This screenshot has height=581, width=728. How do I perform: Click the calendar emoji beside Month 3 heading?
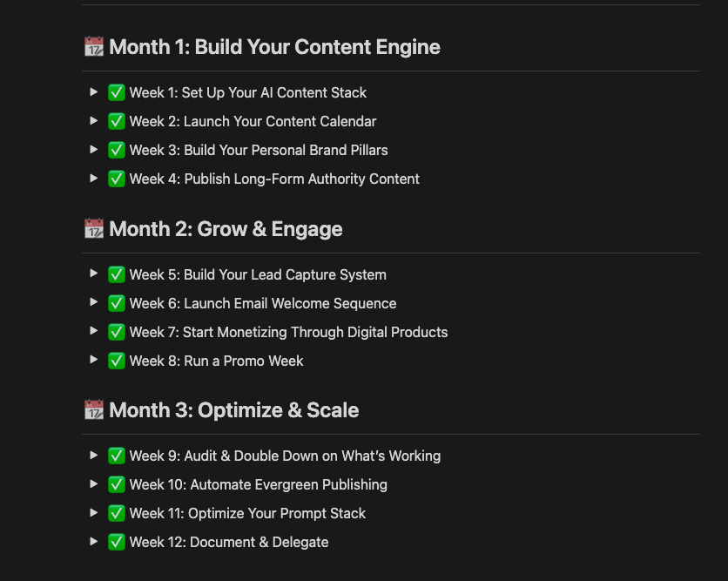[94, 409]
